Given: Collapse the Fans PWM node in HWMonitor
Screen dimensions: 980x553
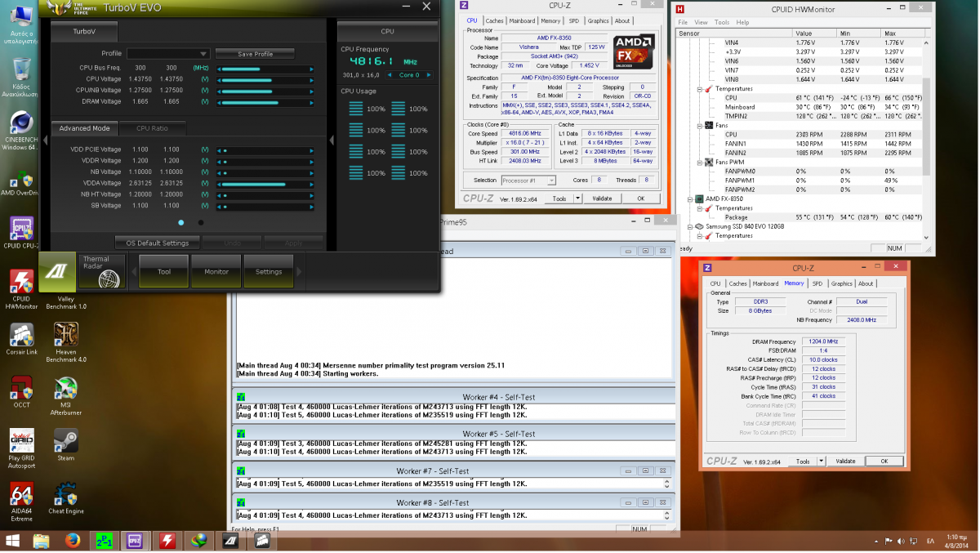Looking at the screenshot, I should 700,163.
